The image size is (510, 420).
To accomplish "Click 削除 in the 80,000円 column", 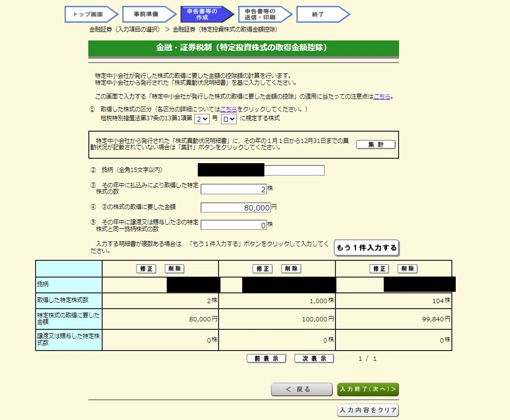I will tap(175, 269).
